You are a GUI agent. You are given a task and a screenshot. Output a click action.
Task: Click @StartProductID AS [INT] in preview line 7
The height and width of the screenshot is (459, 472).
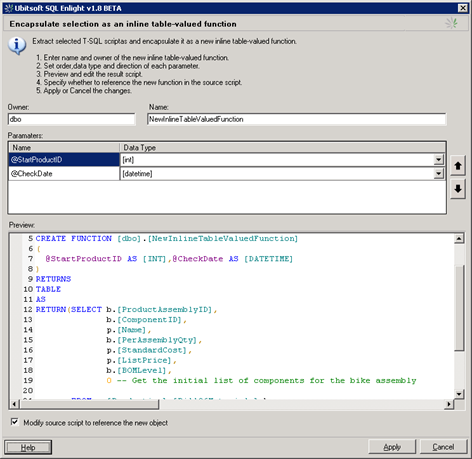click(106, 259)
